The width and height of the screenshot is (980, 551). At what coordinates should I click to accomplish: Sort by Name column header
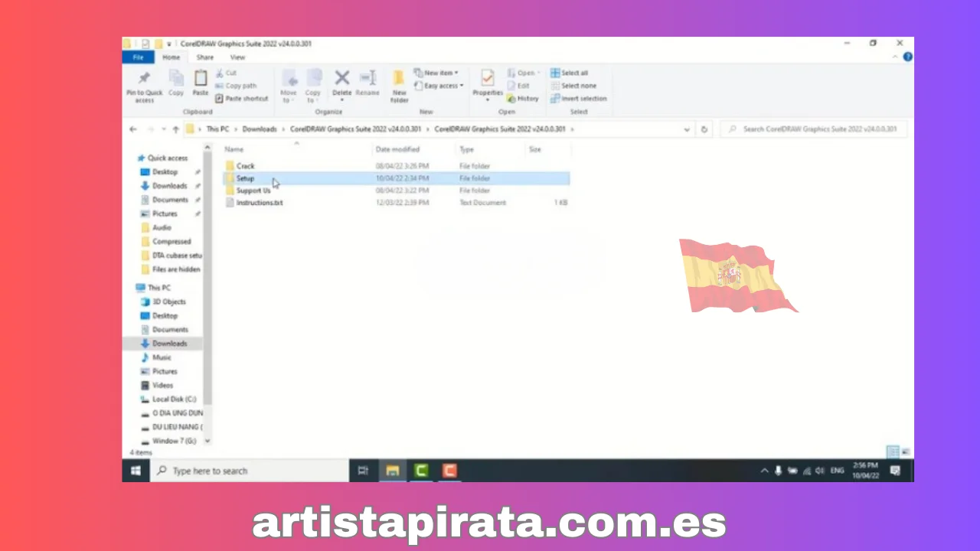click(x=296, y=149)
